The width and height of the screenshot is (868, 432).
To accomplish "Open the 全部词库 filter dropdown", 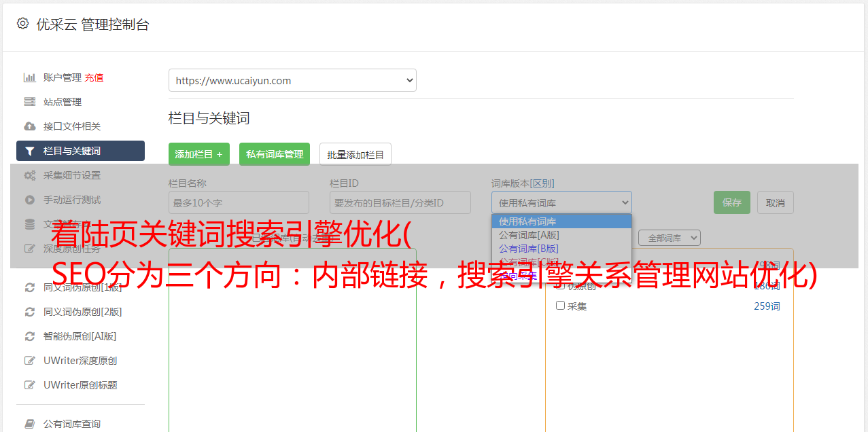I will [x=670, y=238].
